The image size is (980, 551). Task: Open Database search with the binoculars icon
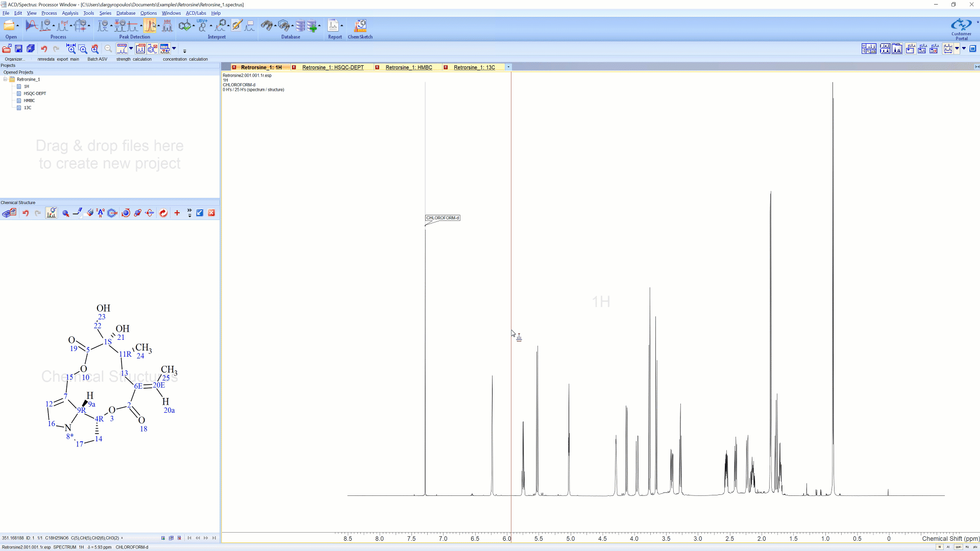pyautogui.click(x=267, y=24)
